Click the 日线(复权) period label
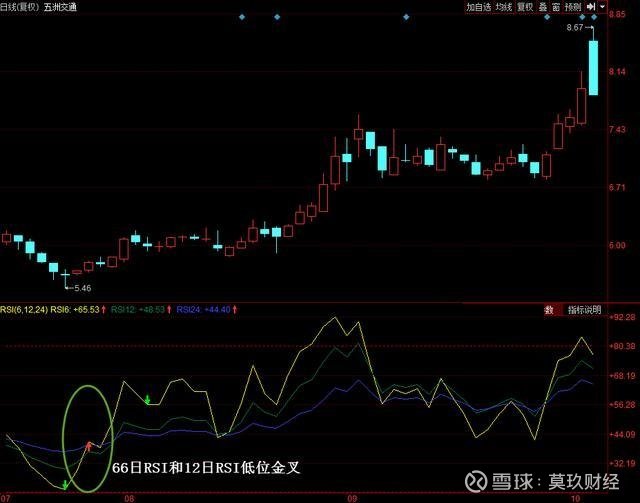Viewport: 640px width, 503px height. coord(20,7)
